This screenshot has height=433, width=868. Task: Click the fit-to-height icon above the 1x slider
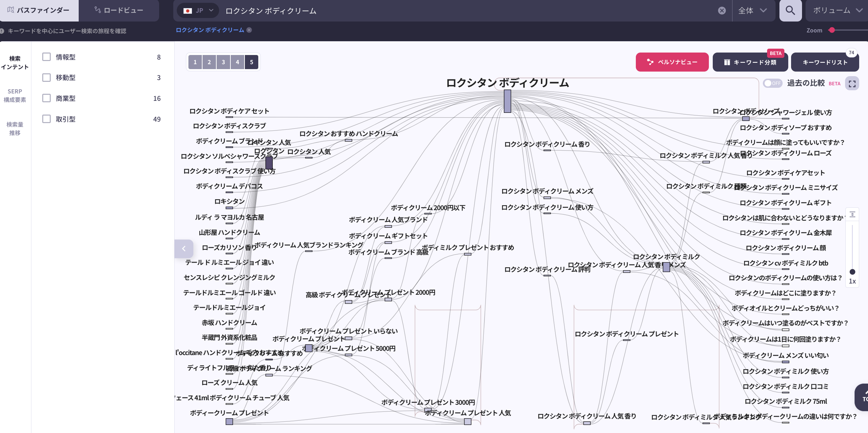pos(853,214)
